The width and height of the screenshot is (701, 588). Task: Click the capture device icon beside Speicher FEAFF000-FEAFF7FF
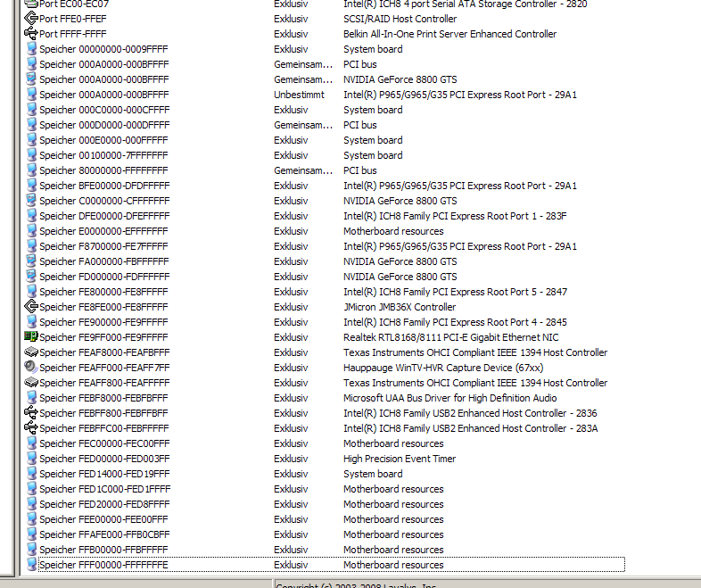click(31, 368)
